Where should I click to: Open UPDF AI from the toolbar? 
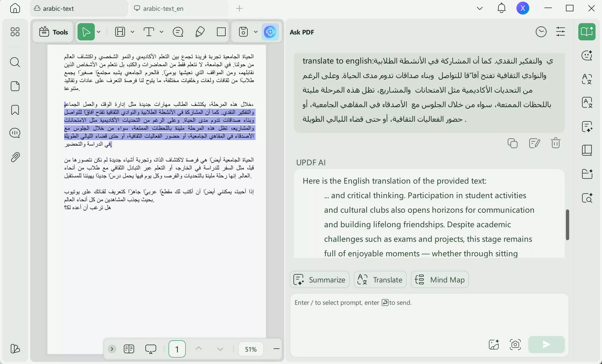coord(270,32)
